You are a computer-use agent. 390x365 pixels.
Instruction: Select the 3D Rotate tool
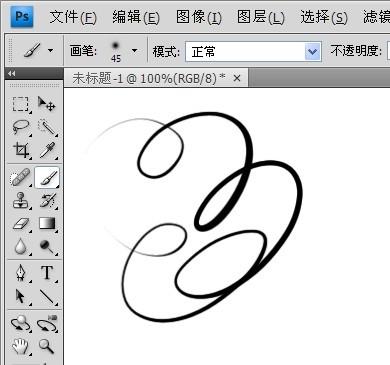pyautogui.click(x=21, y=323)
